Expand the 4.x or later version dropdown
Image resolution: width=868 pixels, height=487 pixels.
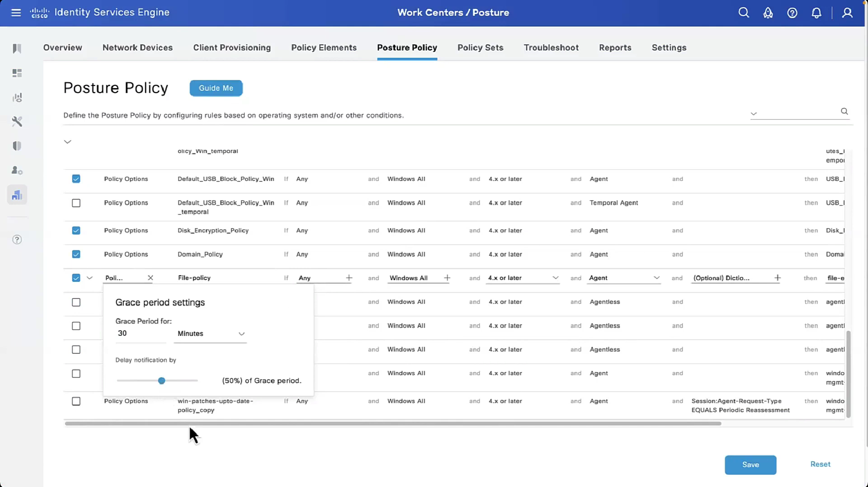(555, 278)
